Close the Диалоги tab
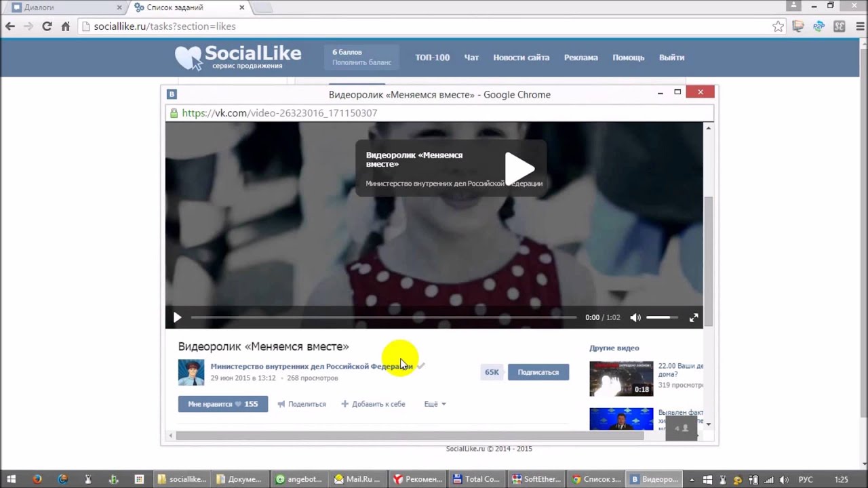868x488 pixels. coord(119,7)
